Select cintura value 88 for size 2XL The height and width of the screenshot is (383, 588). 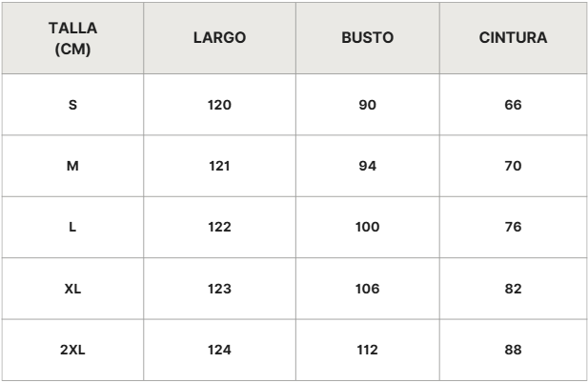point(513,350)
